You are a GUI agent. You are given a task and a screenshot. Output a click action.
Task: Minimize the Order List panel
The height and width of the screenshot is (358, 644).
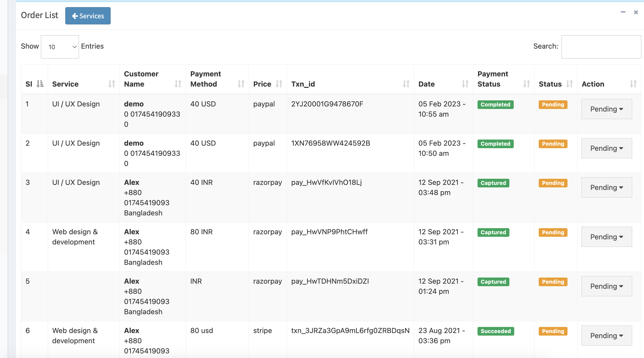click(623, 12)
